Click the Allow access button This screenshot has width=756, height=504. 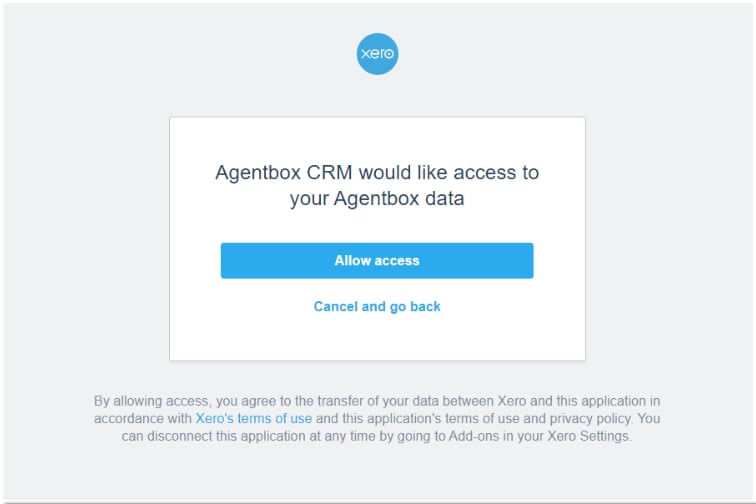coord(377,260)
